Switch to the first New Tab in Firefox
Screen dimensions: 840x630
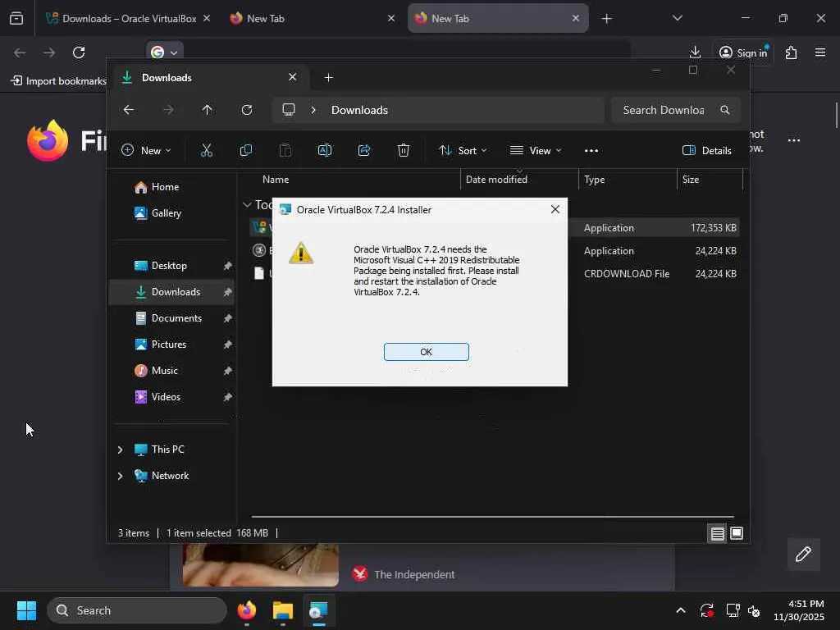click(312, 19)
